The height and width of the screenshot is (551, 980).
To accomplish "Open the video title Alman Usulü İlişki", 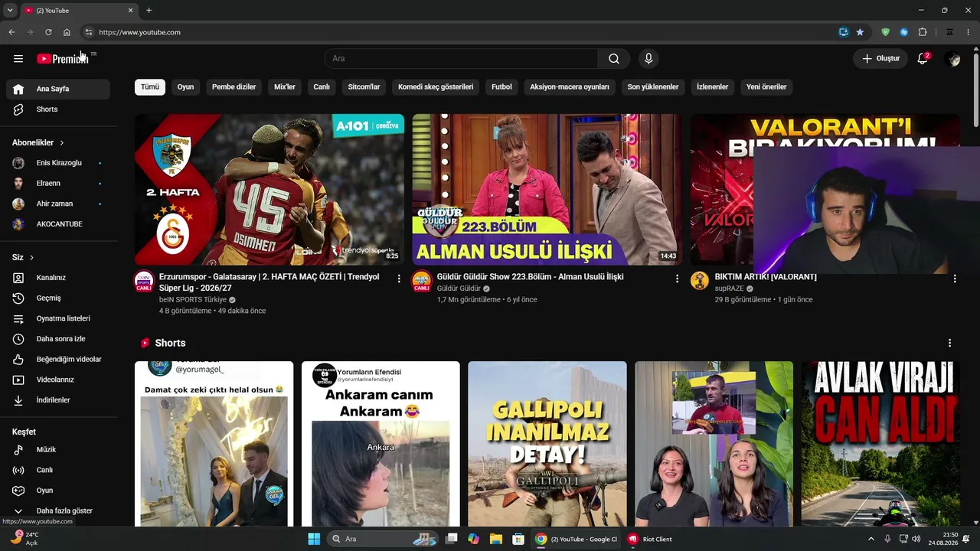I will (x=531, y=277).
